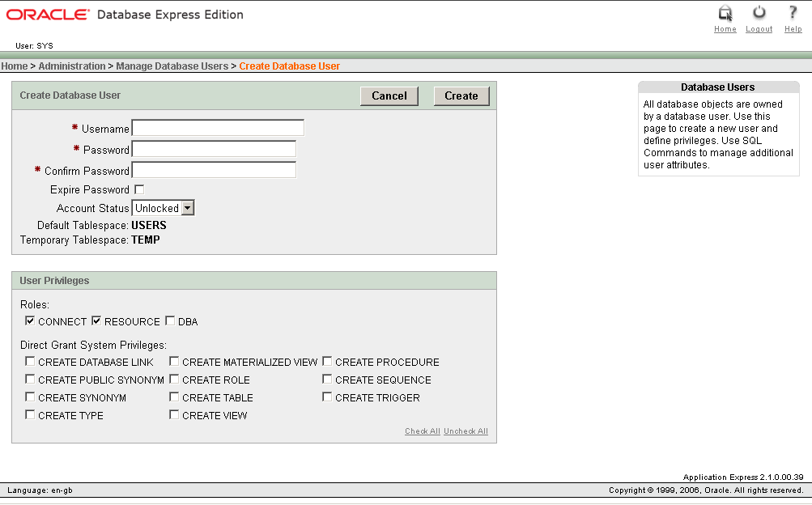Click the Temporary Tablespace value 'TEMP'
Viewport: 812px width, 505px height.
[146, 240]
